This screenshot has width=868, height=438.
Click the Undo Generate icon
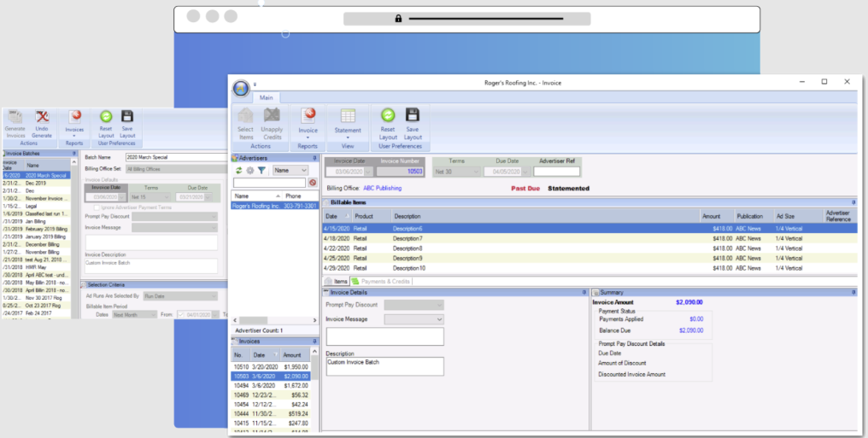pos(42,118)
